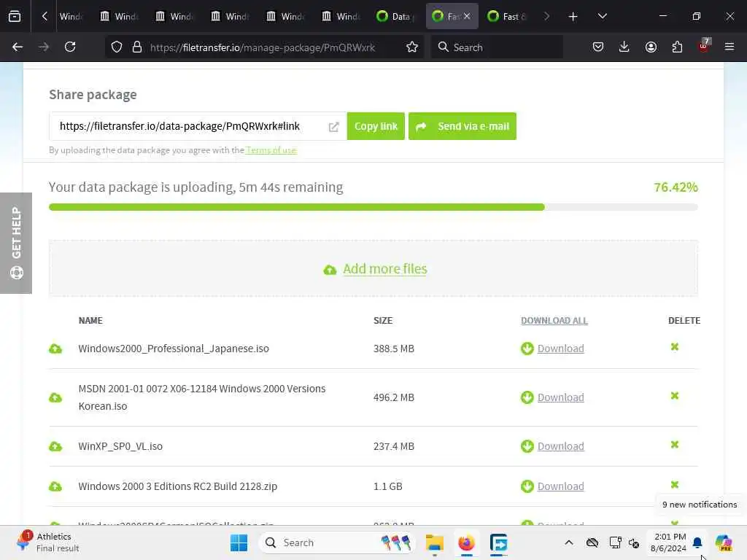
Task: Click the 76.42% progress value
Action: point(676,187)
